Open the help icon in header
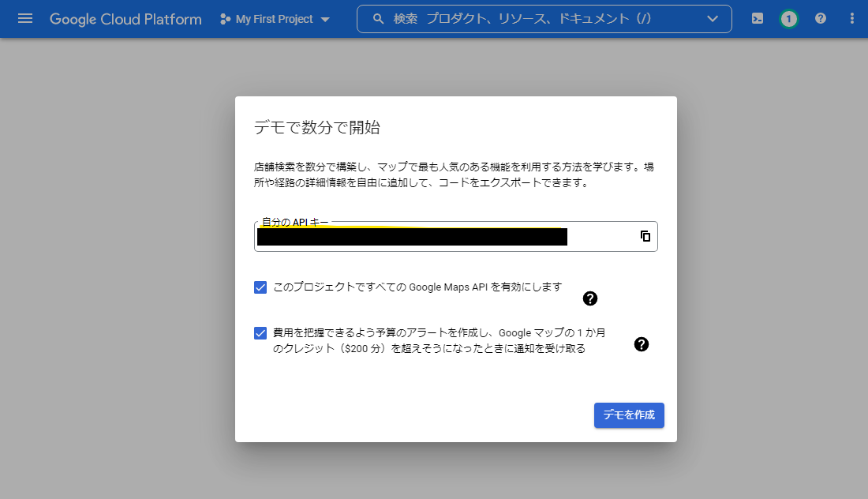This screenshot has width=868, height=499. pos(821,19)
